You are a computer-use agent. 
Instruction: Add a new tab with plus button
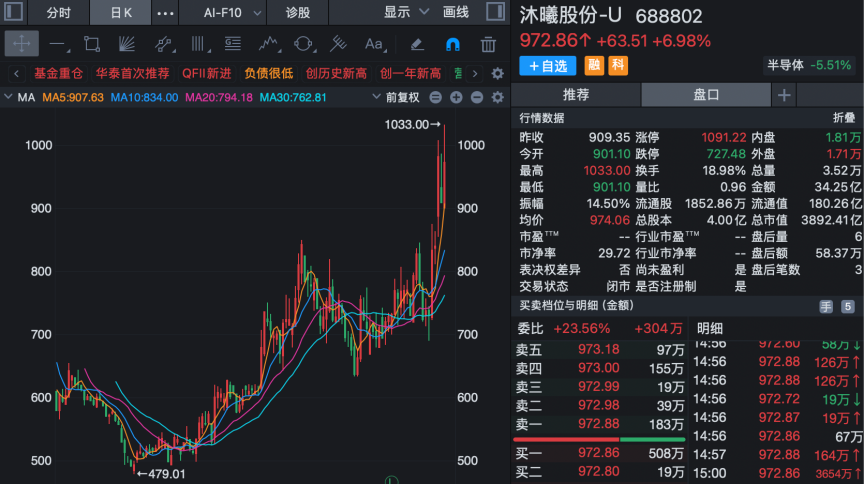coord(784,95)
